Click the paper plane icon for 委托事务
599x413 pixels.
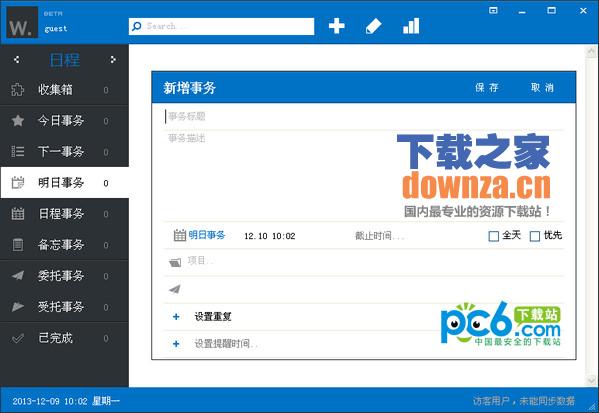click(x=18, y=275)
